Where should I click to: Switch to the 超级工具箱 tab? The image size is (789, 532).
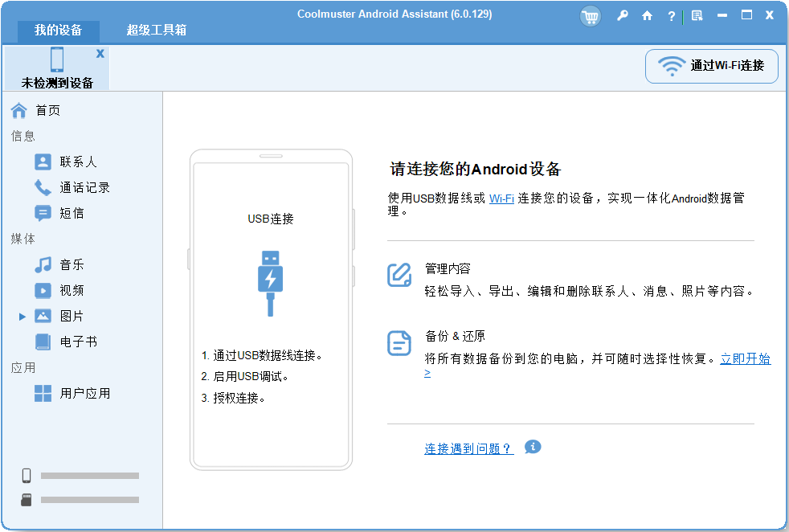coord(157,31)
